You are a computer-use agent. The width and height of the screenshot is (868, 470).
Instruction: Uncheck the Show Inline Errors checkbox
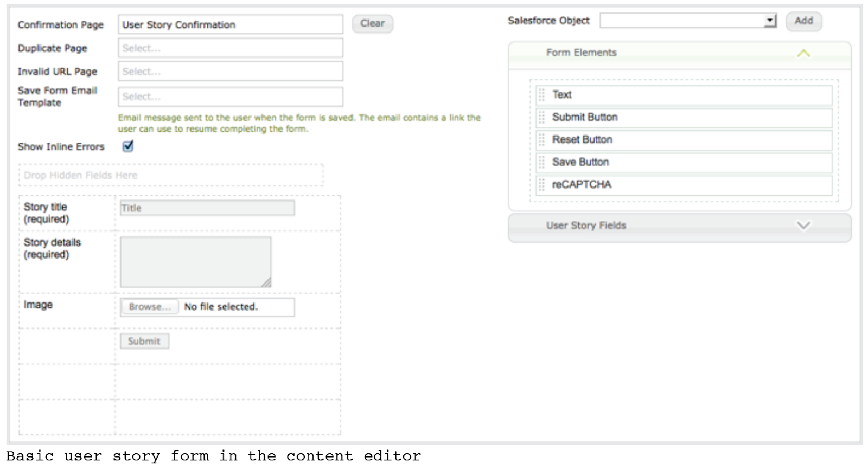point(128,146)
